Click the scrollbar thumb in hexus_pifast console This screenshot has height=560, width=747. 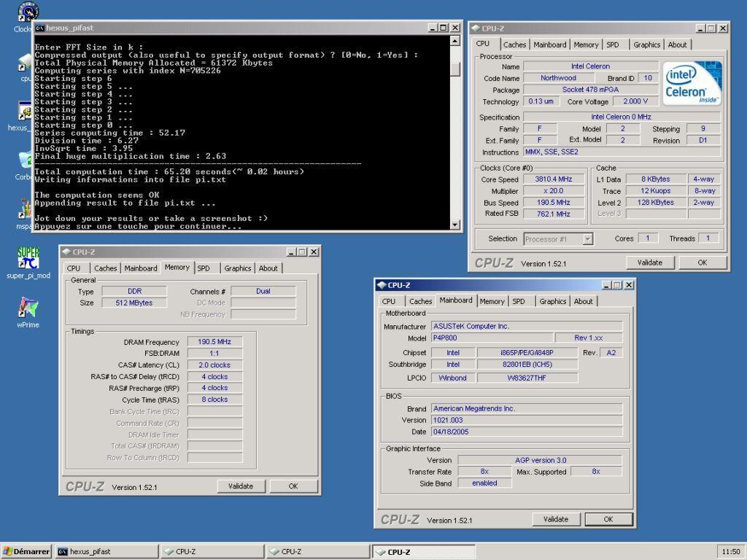tap(455, 69)
